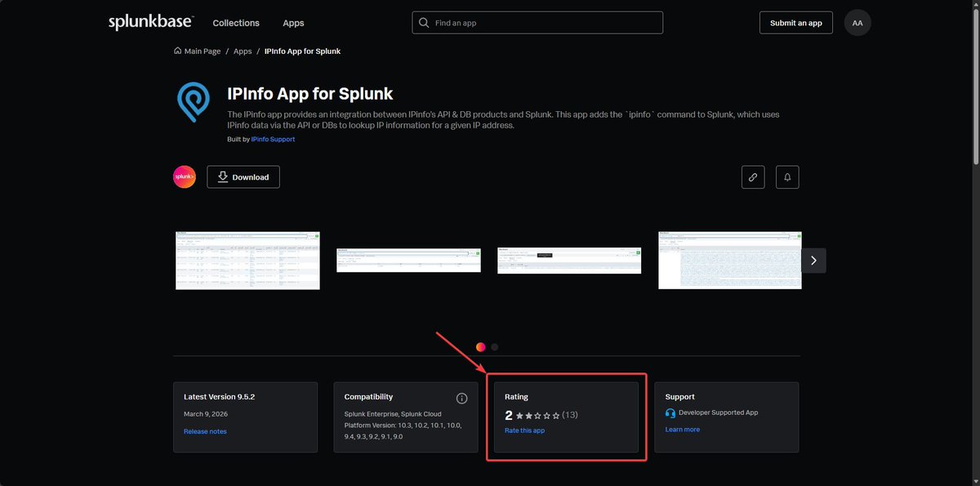
Task: Open the third screenshot thumbnail
Action: point(569,261)
